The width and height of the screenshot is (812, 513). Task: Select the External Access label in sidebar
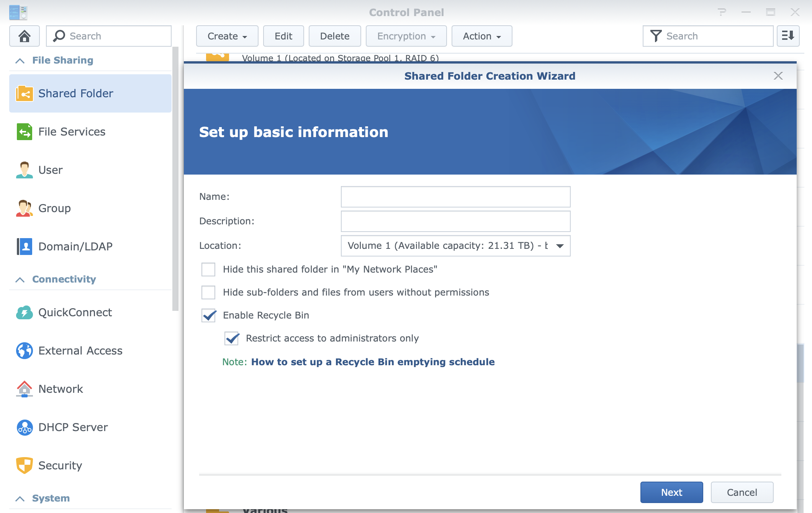pyautogui.click(x=80, y=351)
